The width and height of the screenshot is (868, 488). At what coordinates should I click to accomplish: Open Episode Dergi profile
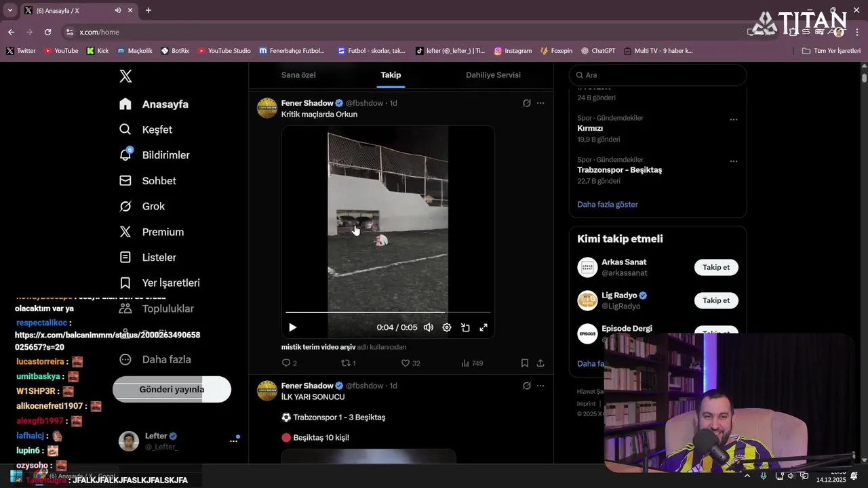pos(627,329)
